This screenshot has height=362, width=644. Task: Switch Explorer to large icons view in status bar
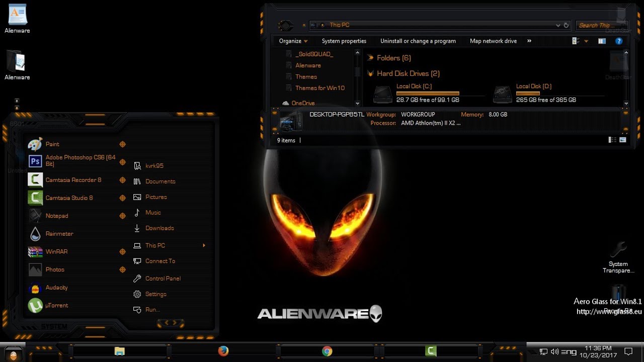click(623, 140)
